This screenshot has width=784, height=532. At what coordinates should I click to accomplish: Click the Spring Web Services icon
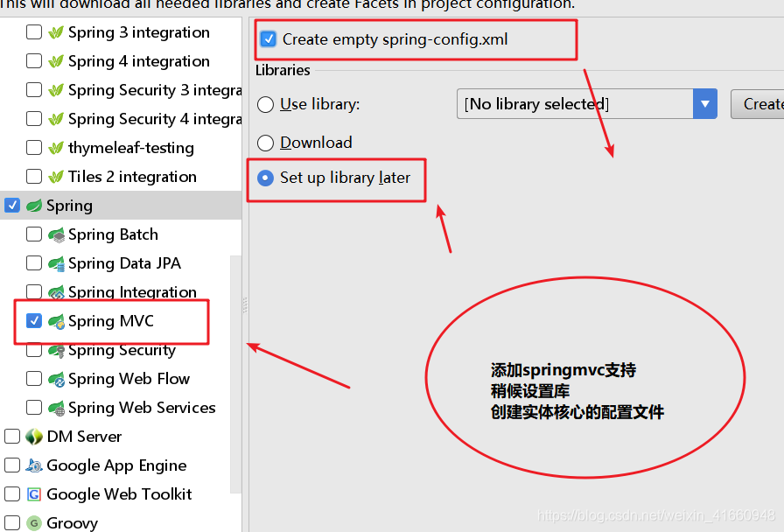click(x=57, y=408)
